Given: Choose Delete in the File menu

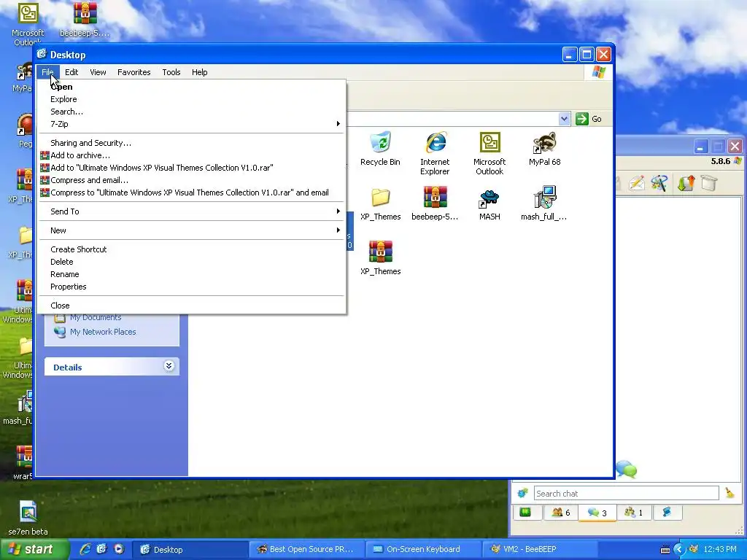Looking at the screenshot, I should coord(192,262).
